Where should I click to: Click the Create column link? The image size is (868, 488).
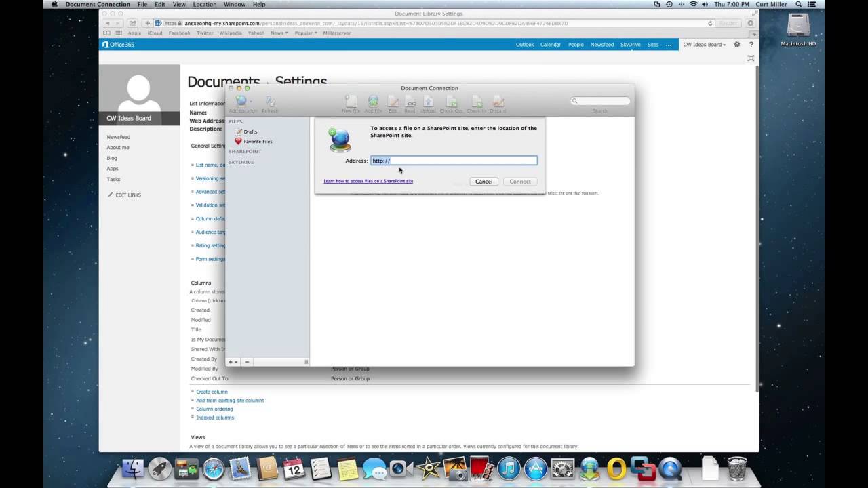click(212, 392)
